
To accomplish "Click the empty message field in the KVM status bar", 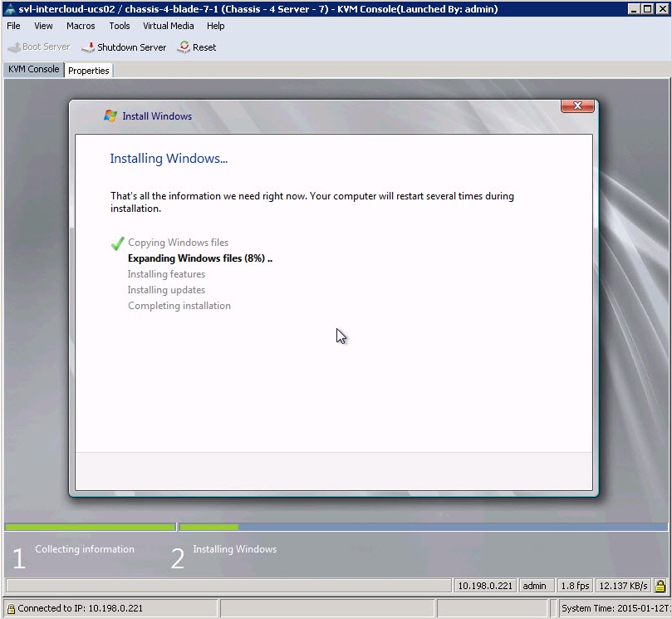I will point(229,586).
